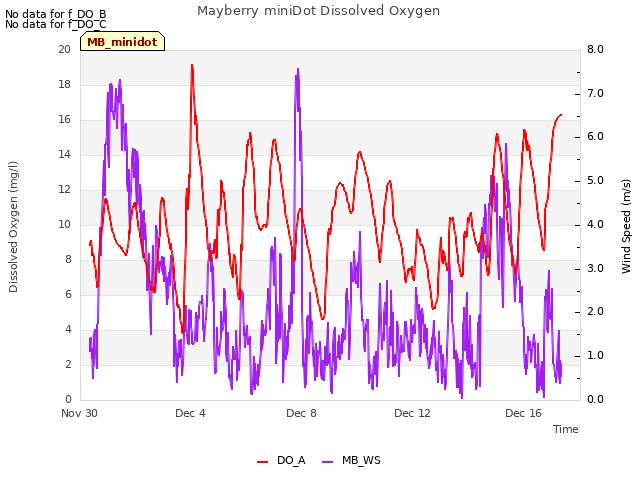Screen dimensions: 640x480
Task: Click the Dissolved Oxygen (mg/l) axis label
Action: (x=13, y=227)
